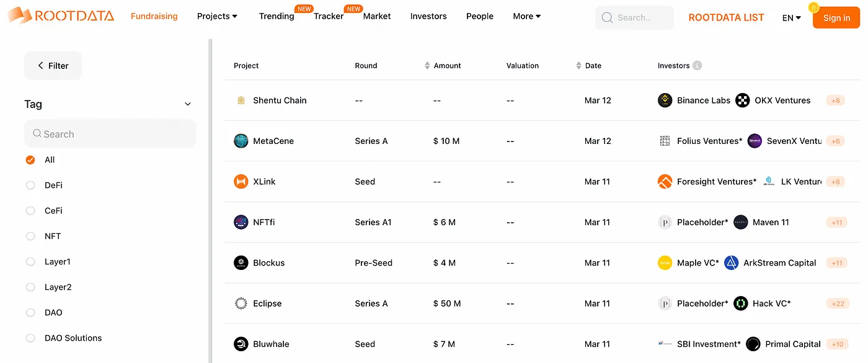Open the ROOTDATA LIST link
The image size is (868, 363).
click(726, 18)
